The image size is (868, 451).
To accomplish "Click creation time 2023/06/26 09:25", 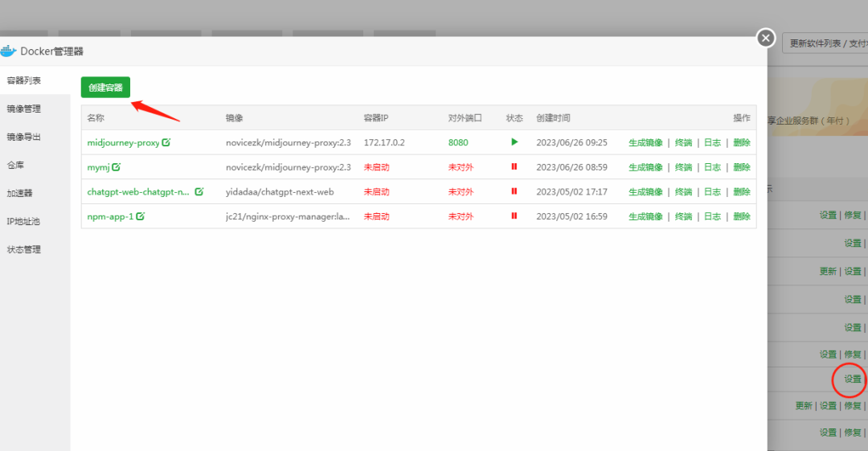I will pyautogui.click(x=572, y=142).
